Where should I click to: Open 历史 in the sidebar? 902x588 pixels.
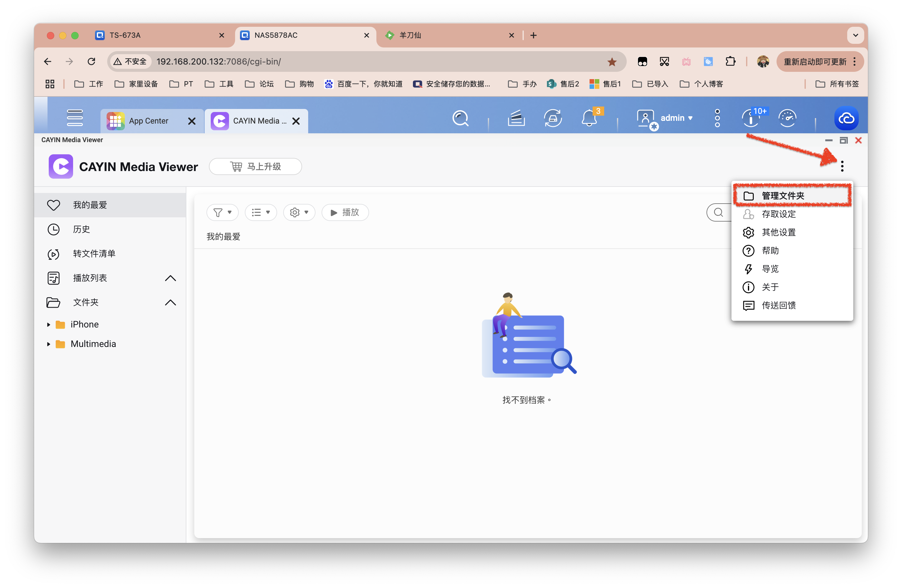click(81, 229)
